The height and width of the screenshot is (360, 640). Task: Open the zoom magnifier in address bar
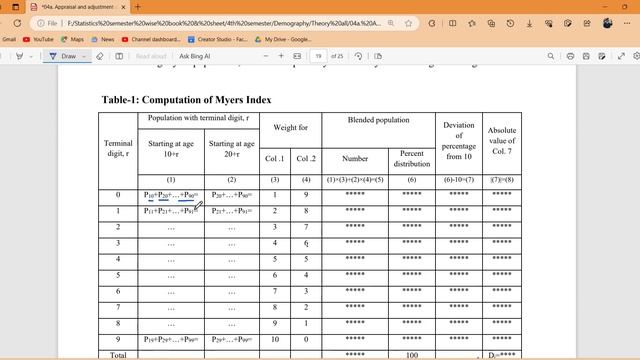pos(391,23)
